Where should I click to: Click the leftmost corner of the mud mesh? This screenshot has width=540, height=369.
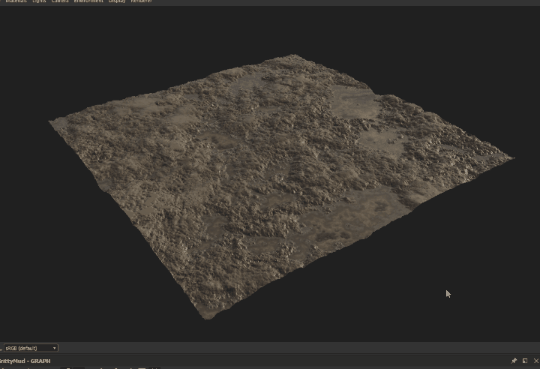coord(50,121)
